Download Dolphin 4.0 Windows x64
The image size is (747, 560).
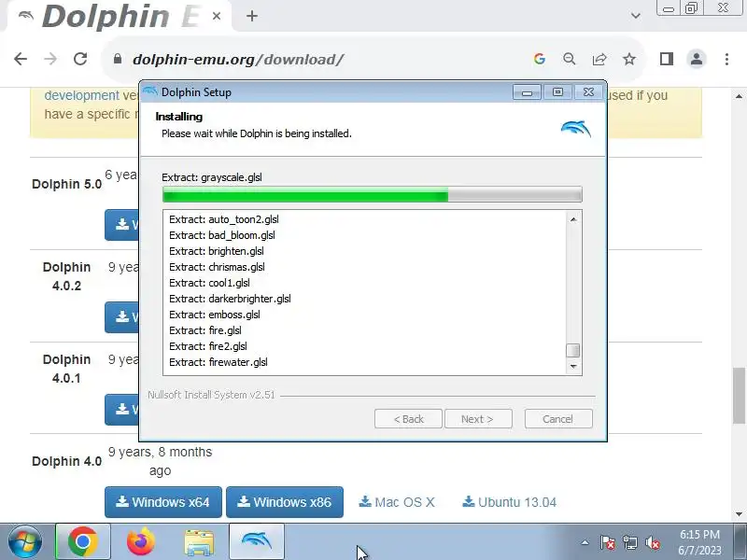163,502
